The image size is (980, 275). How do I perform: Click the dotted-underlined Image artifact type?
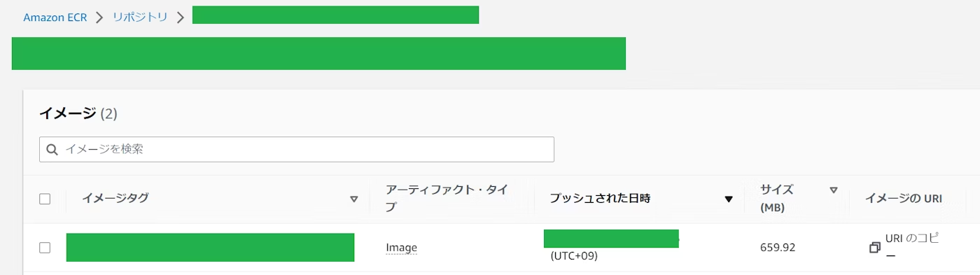pyautogui.click(x=401, y=248)
